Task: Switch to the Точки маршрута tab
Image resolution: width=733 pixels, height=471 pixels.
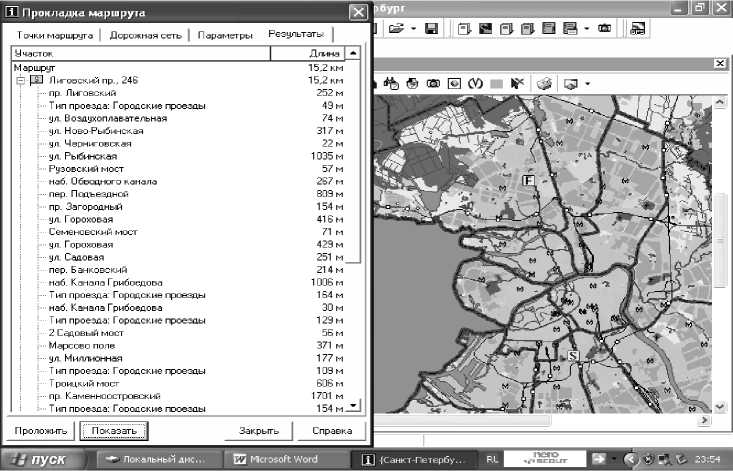Action: (x=56, y=35)
